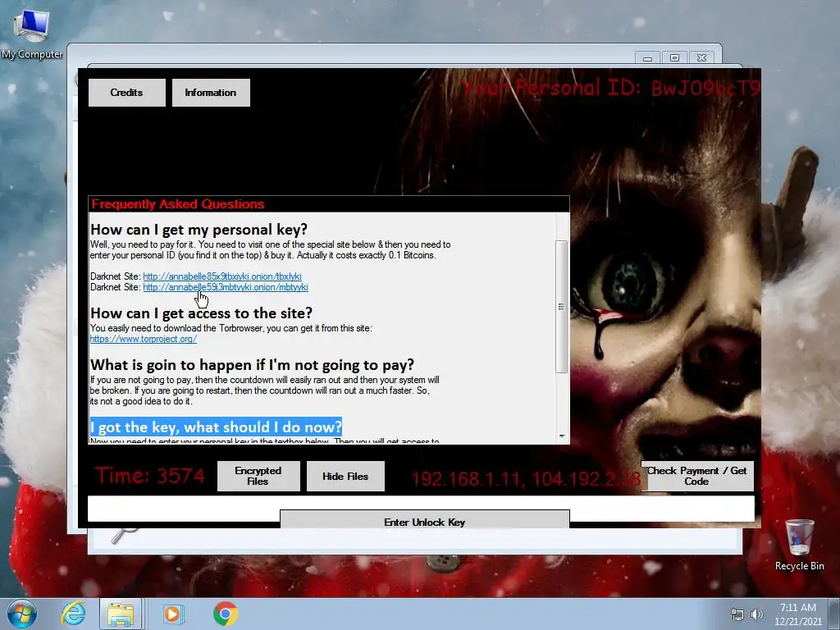The image size is (840, 630).
Task: Launch Google Chrome from taskbar
Action: click(x=226, y=614)
